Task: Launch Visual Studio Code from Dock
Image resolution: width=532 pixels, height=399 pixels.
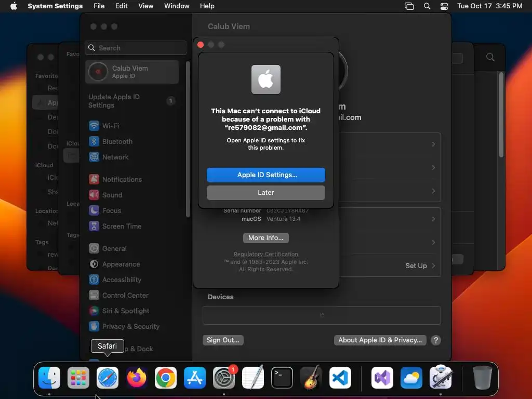Action: tap(340, 378)
